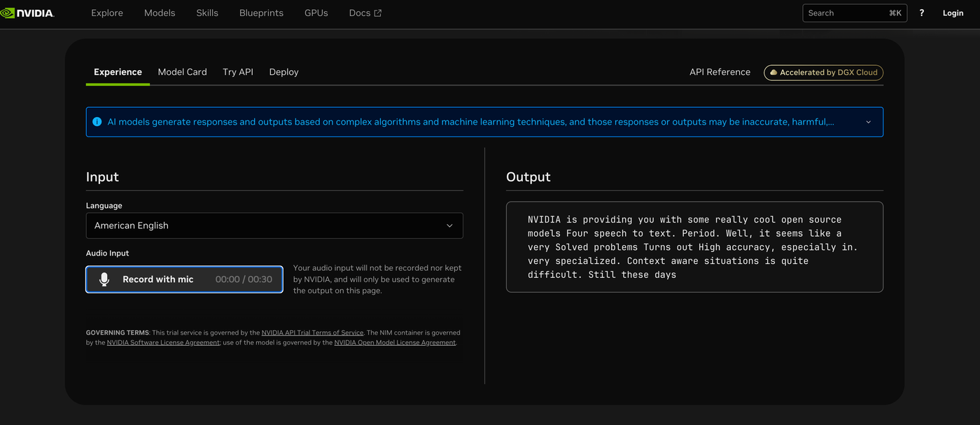
Task: Switch to the Deploy tab
Action: click(283, 72)
